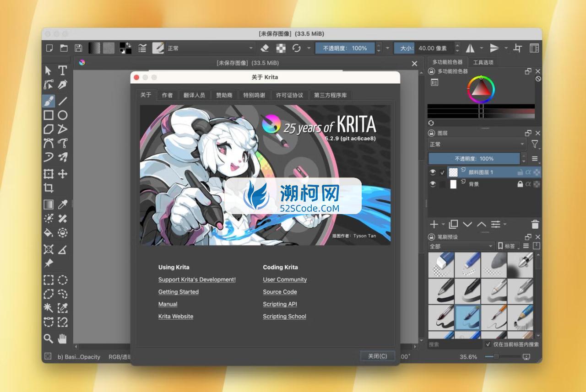Open the toolbar blending mode 正常 dropdown
The image size is (586, 392).
coord(211,48)
